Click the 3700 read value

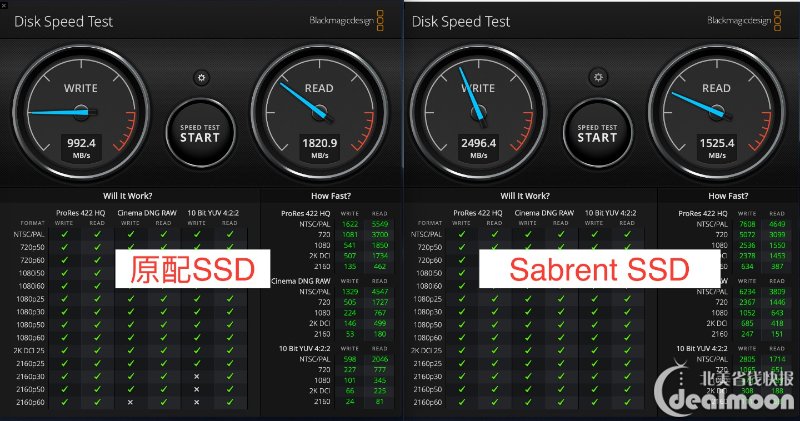tap(380, 235)
